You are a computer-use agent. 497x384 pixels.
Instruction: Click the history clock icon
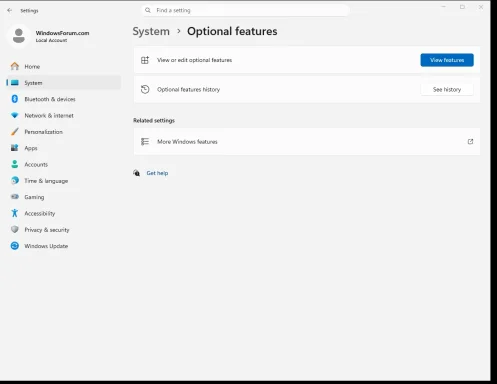click(145, 89)
